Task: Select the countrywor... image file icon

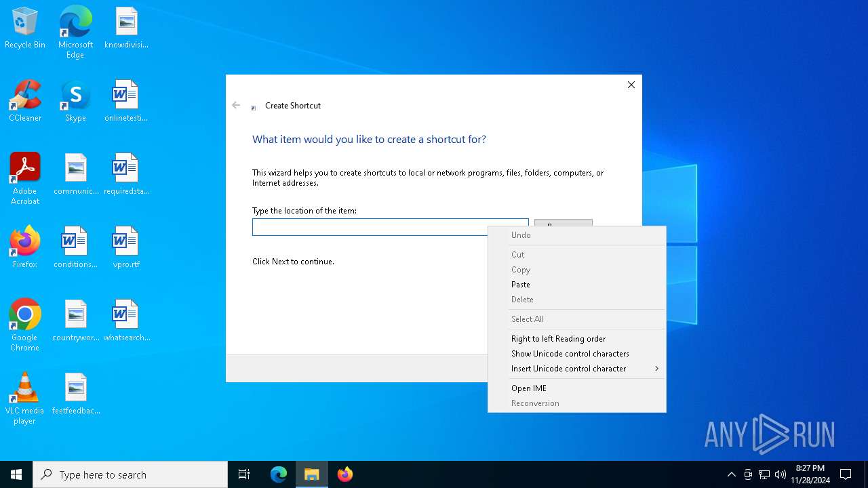Action: (76, 321)
